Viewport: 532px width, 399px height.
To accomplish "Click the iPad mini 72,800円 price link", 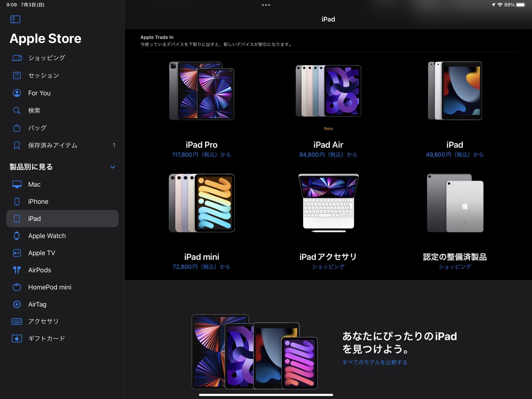I will [202, 267].
